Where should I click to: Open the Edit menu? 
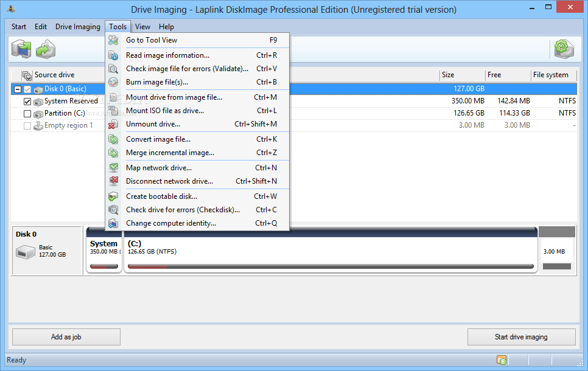41,27
